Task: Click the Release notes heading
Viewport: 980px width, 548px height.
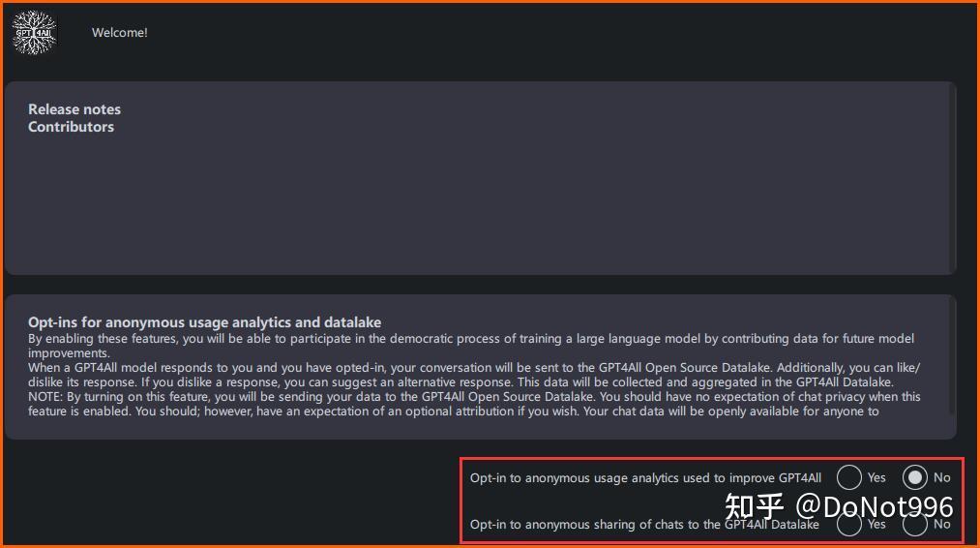Action: tap(74, 108)
